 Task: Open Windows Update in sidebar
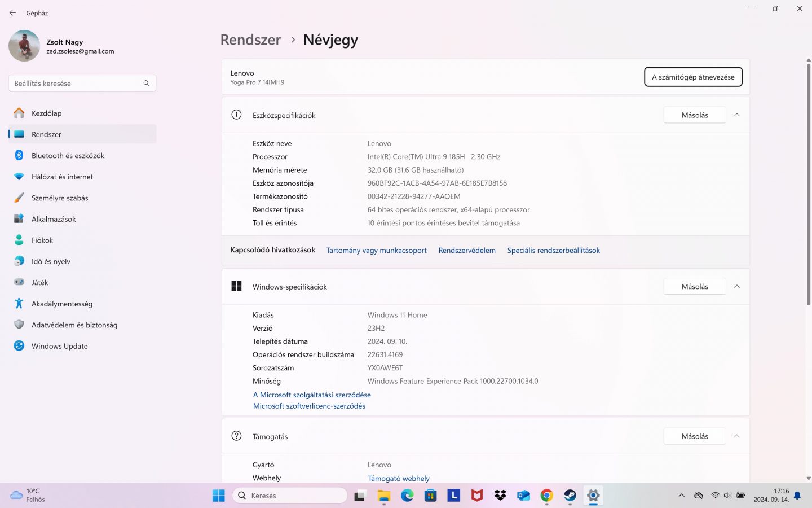[82, 346]
